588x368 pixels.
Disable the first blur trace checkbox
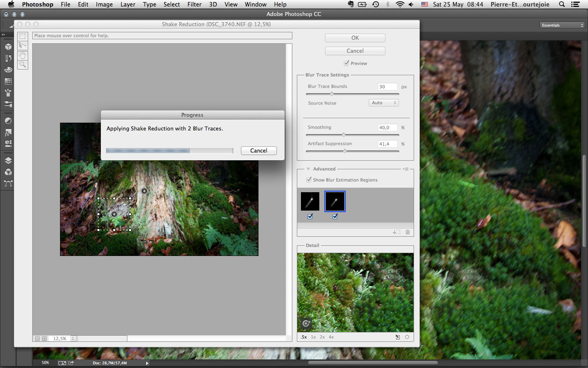click(x=310, y=216)
